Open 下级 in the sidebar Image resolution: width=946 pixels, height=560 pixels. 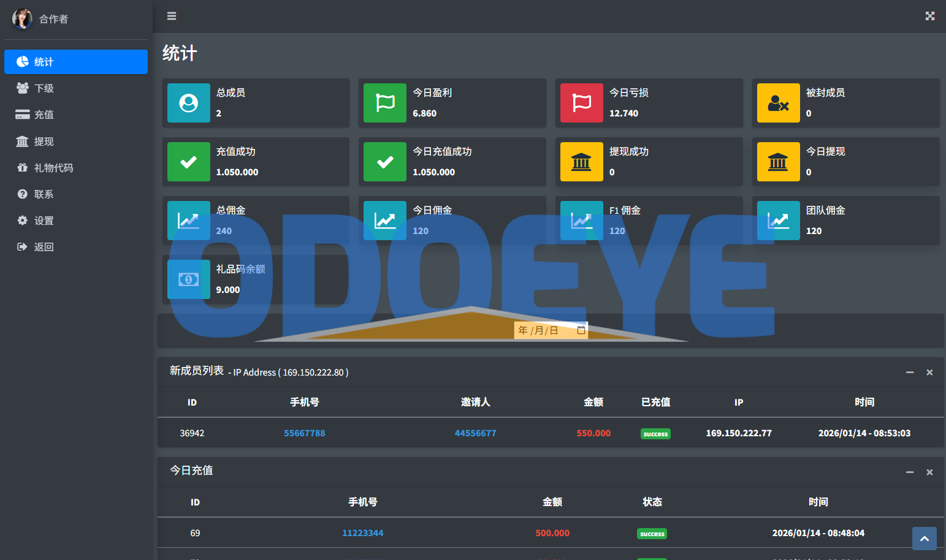coord(44,88)
